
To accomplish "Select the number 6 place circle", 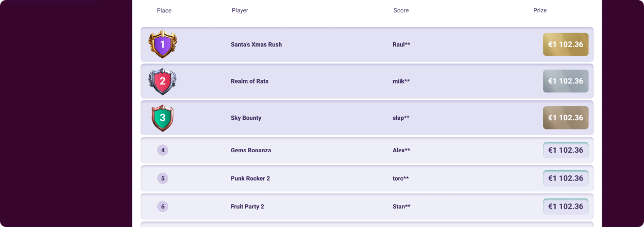I will pyautogui.click(x=163, y=206).
